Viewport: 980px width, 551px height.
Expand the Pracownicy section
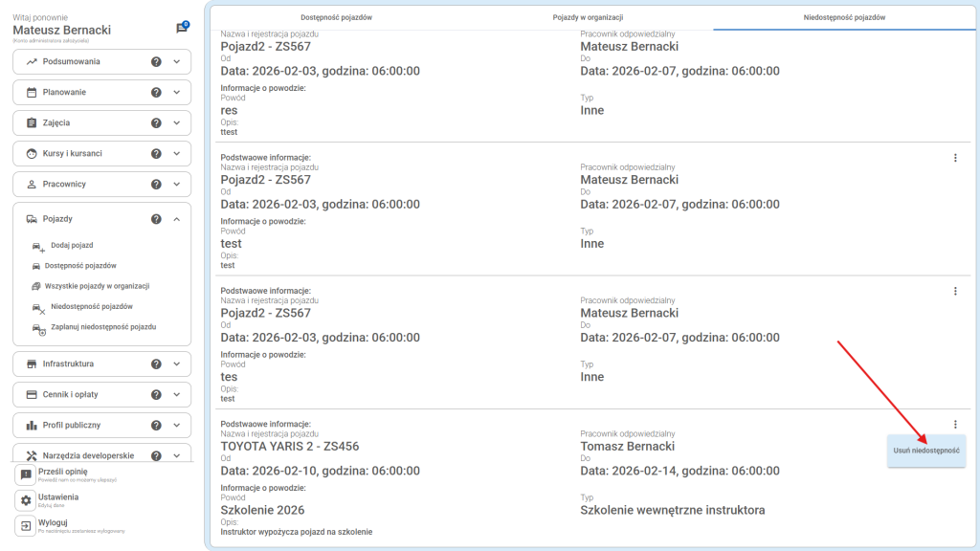pos(177,185)
